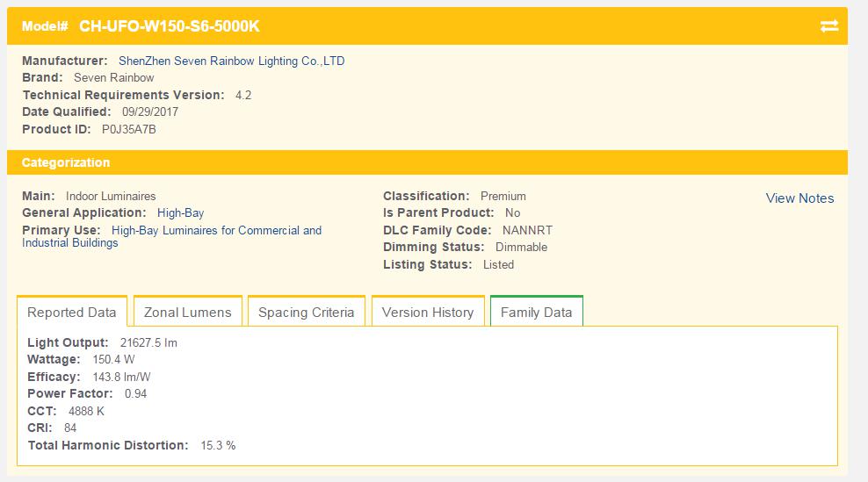The width and height of the screenshot is (868, 482).
Task: Click the Product ID value P0J35A7B
Action: (x=129, y=129)
